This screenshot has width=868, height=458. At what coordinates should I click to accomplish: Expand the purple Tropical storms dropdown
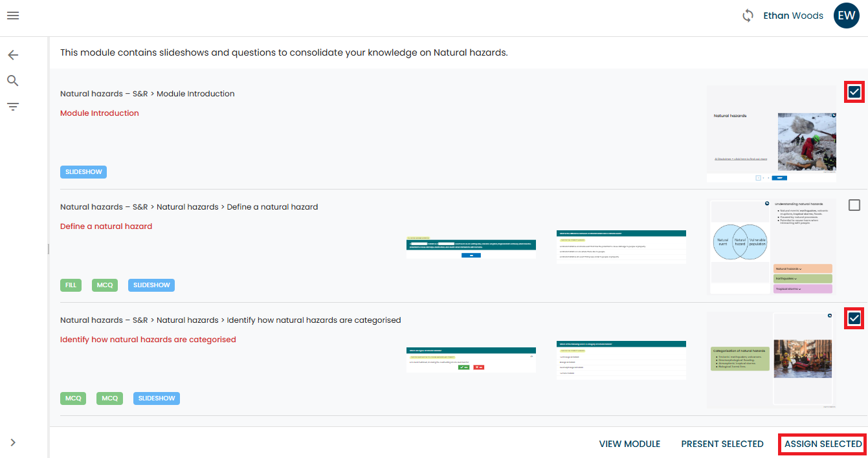point(803,289)
